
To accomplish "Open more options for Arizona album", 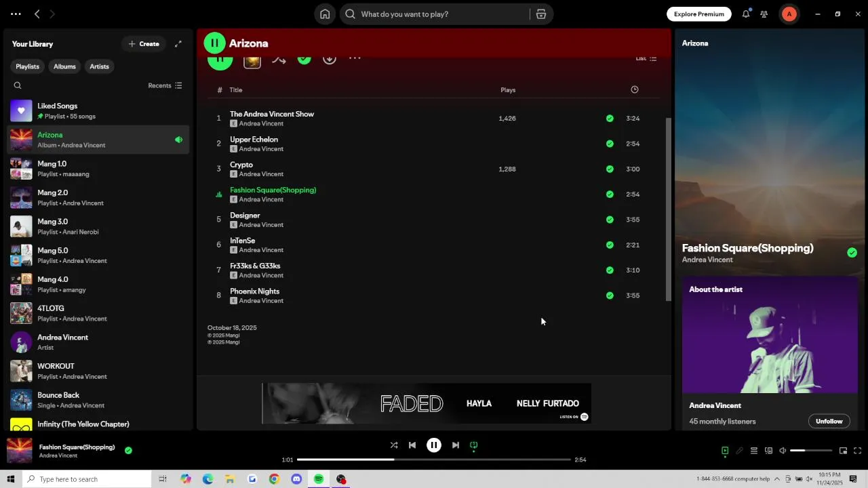I will pos(355,59).
